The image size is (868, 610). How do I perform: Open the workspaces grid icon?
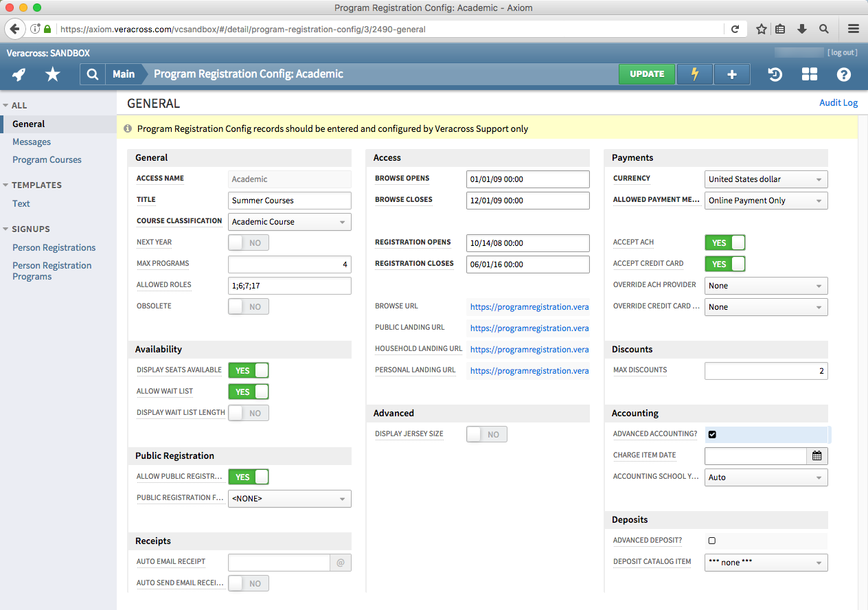coord(809,74)
